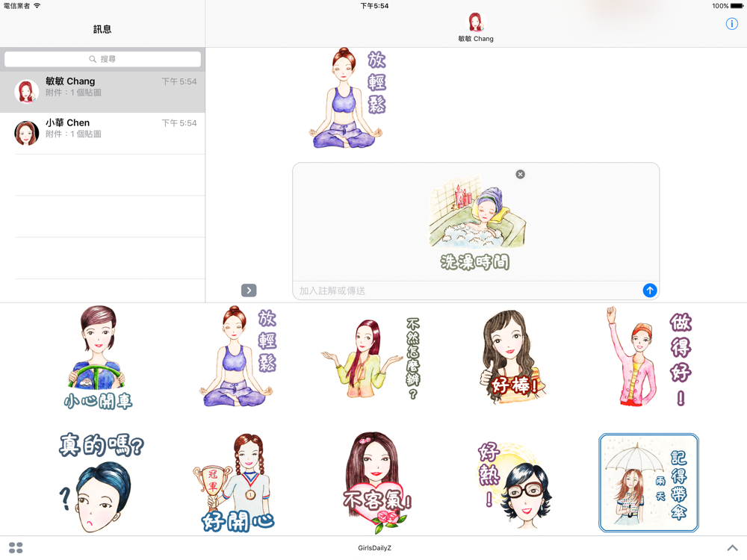Click the 訊息 header title
The image size is (747, 560).
tap(102, 30)
